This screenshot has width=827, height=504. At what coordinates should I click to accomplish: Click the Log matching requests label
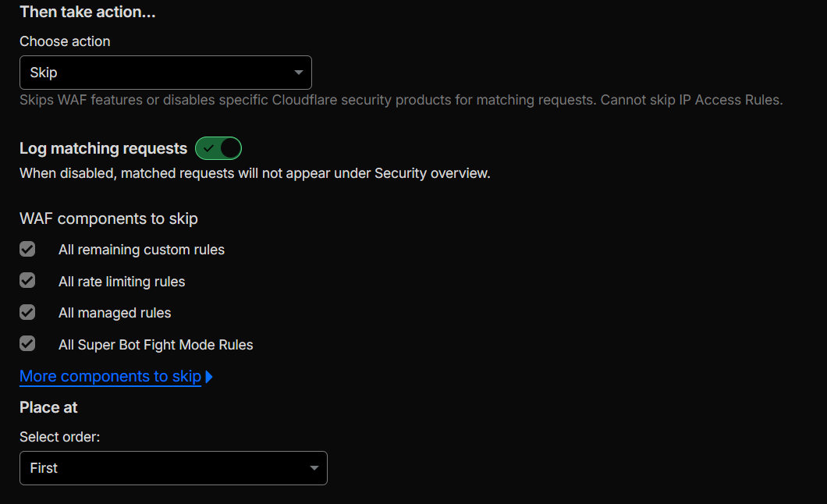pyautogui.click(x=103, y=148)
